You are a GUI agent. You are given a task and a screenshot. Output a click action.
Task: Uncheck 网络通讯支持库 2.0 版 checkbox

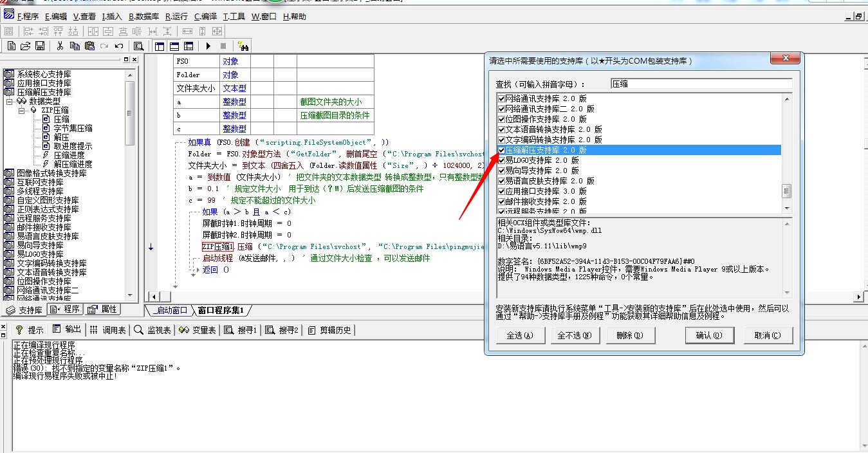click(502, 98)
